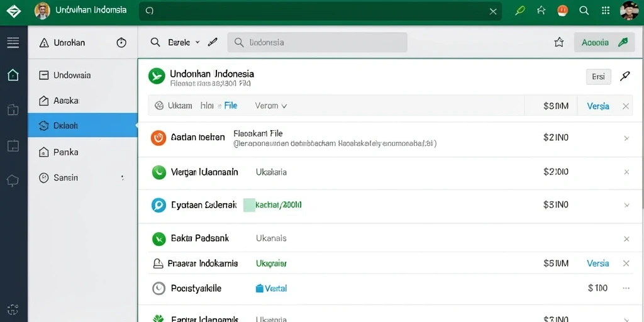644x322 pixels.
Task: Click the pencil edit icon beside Barele
Action: pyautogui.click(x=213, y=42)
